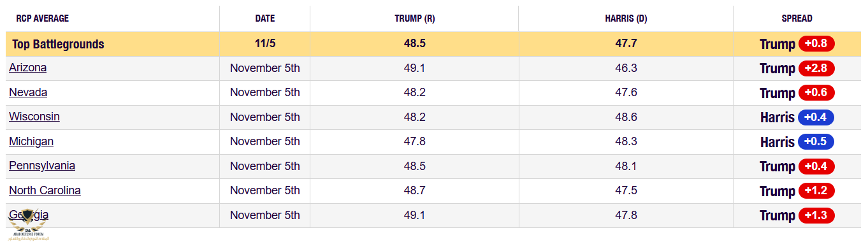Click the RCP AVERAGE column header

pos(43,18)
